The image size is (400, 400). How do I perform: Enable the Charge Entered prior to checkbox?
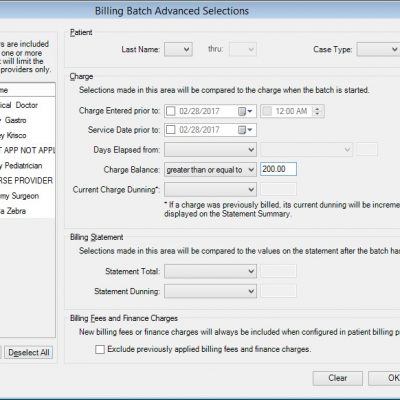point(171,111)
